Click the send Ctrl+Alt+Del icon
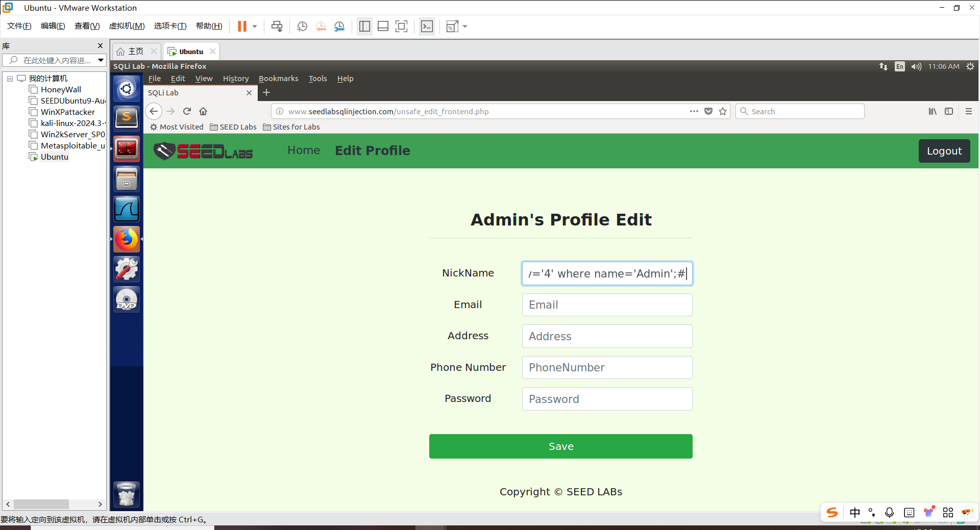 pos(277,27)
